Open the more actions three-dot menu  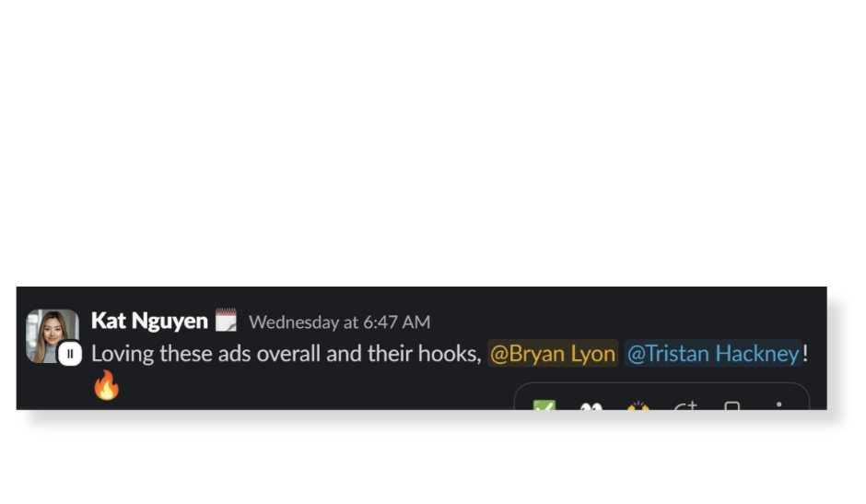coord(778,405)
